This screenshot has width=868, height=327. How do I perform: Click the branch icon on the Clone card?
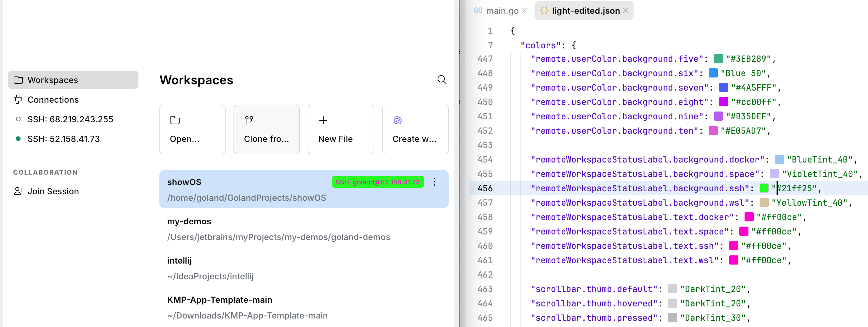pos(249,120)
